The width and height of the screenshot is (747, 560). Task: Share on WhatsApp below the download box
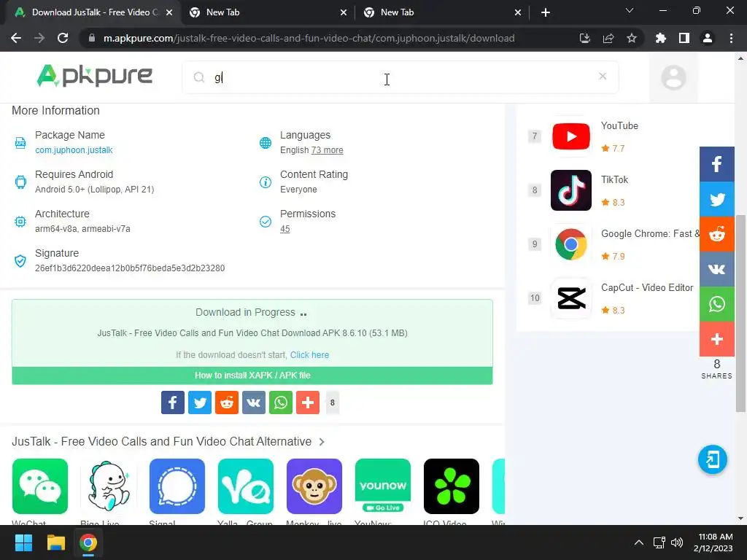[x=281, y=402]
